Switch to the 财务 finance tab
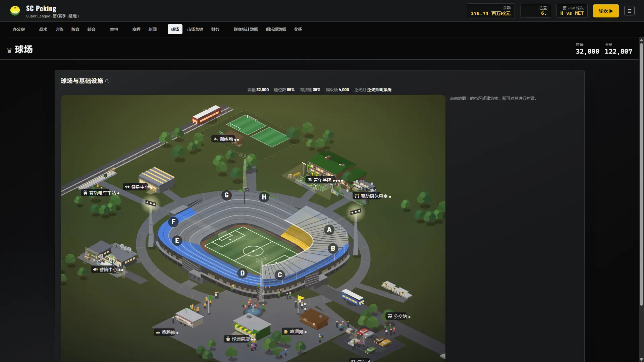Screen dimensions: 644x362 click(x=215, y=29)
